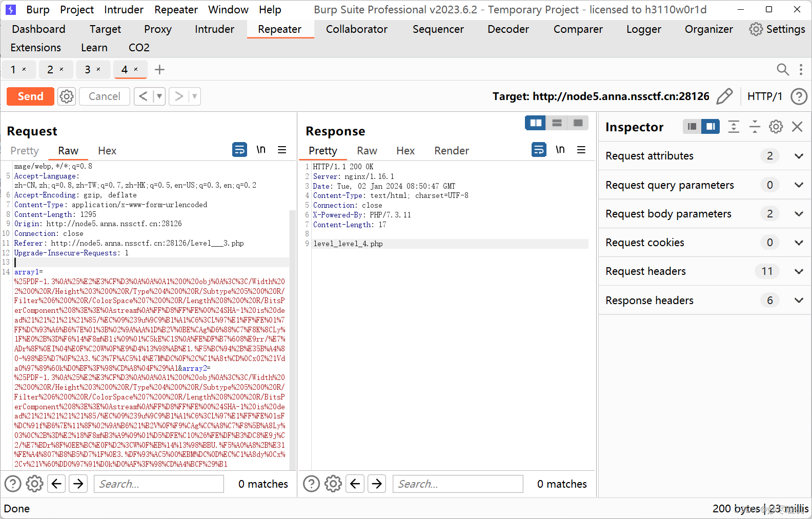Open the Help menu

[x=270, y=10]
